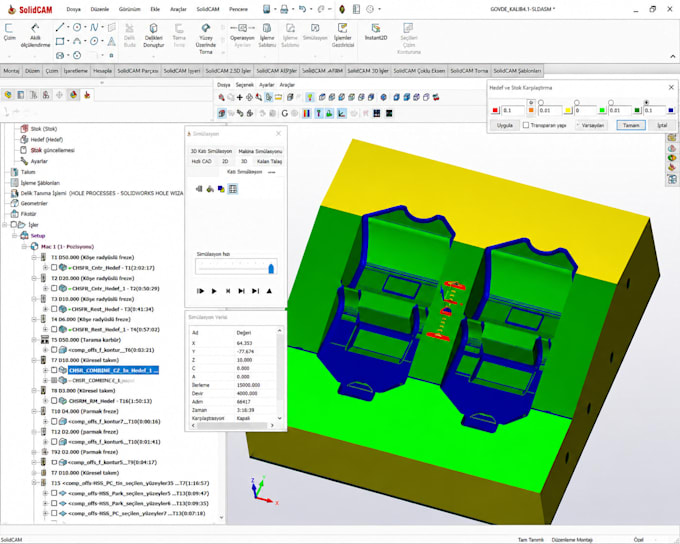680x544 pixels.
Task: Toggle checkbox for CHSFR_Cntr_Hedef - T1 operation
Action: click(x=54, y=268)
